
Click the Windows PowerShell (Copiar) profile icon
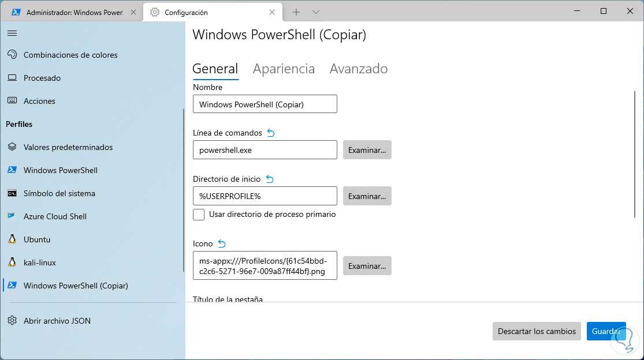coord(12,286)
